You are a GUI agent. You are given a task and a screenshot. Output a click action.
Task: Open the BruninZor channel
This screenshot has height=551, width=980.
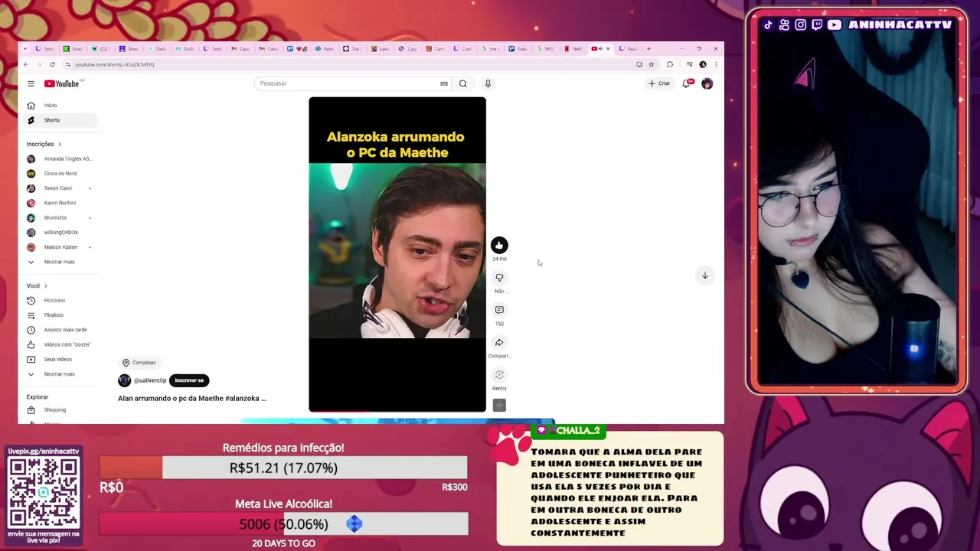pos(61,217)
